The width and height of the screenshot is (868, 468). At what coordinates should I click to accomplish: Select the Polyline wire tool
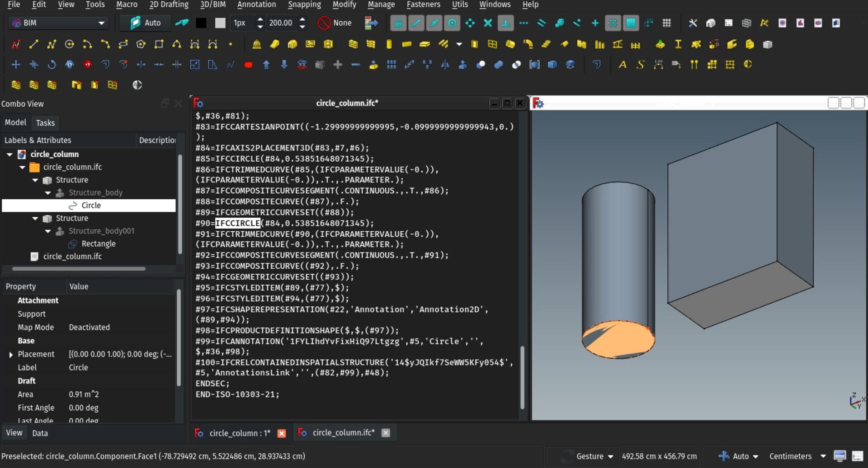[52, 44]
